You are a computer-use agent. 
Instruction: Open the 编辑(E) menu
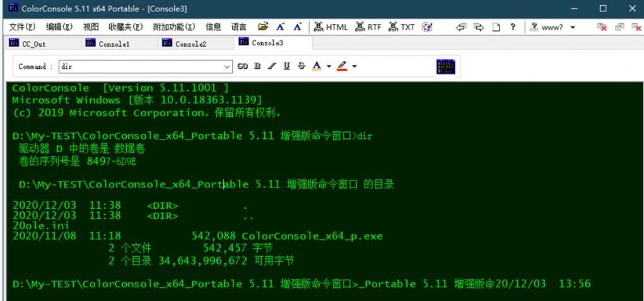click(x=59, y=27)
